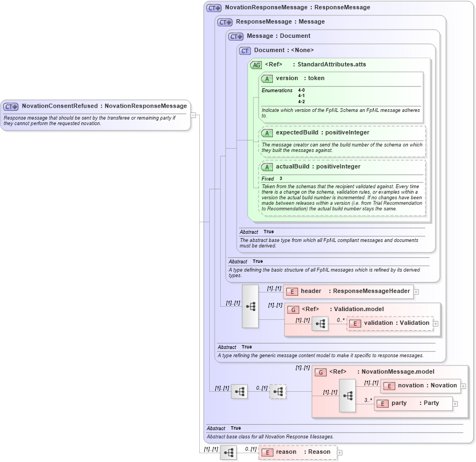Select the group icon of Validation.model reference
The image size is (476, 462).
click(x=293, y=309)
